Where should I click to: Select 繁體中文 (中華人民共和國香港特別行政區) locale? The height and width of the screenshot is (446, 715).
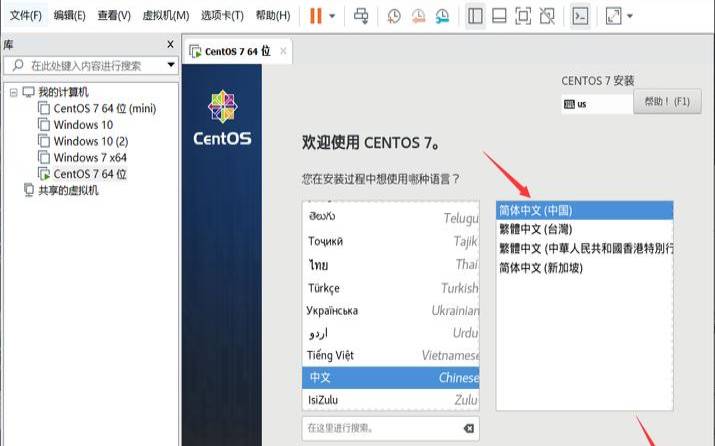click(584, 249)
